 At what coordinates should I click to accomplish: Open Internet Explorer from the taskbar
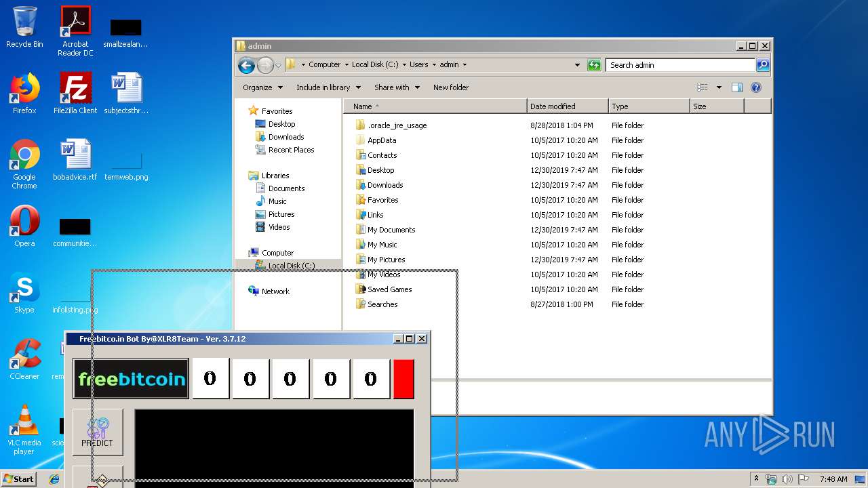point(54,479)
